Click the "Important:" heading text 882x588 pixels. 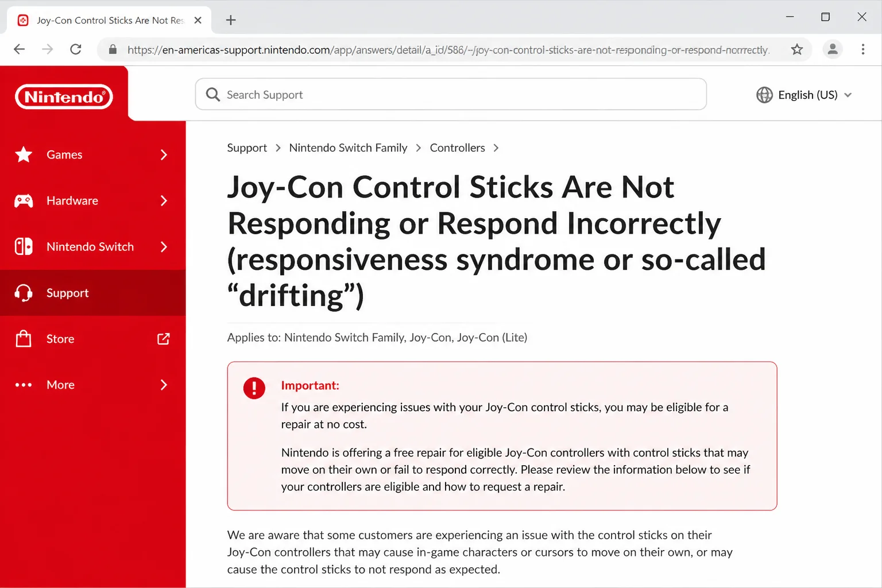pyautogui.click(x=310, y=385)
